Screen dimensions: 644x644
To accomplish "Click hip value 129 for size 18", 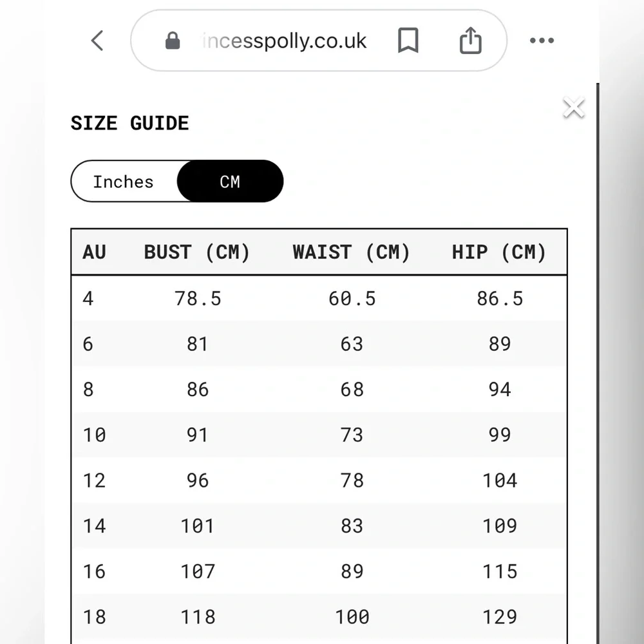I will click(500, 617).
